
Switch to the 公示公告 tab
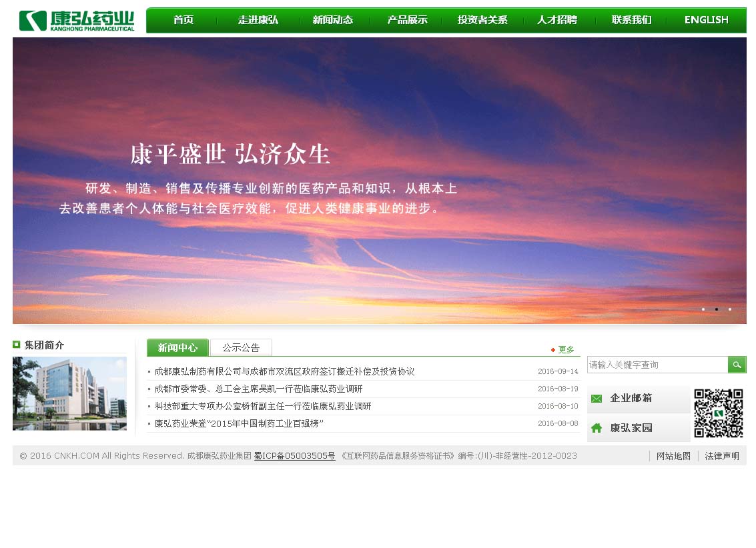241,347
